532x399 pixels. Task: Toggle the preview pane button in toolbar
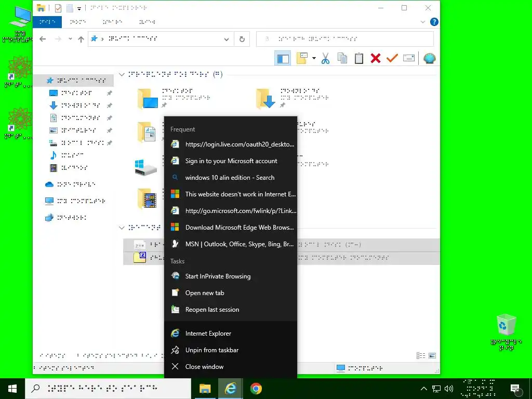pyautogui.click(x=283, y=58)
